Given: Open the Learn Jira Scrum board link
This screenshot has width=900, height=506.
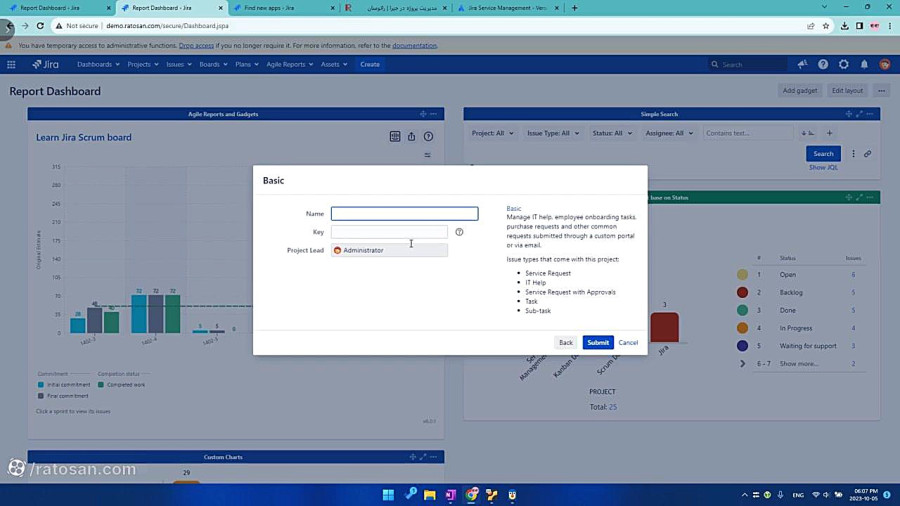Looking at the screenshot, I should point(84,137).
